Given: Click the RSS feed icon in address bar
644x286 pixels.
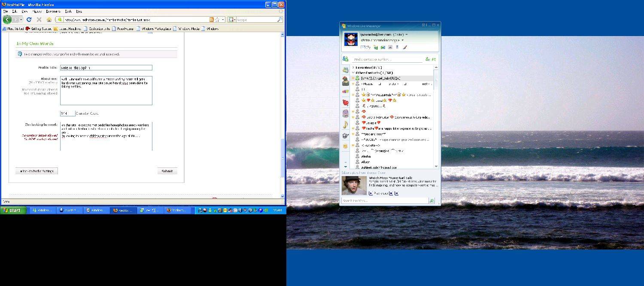Looking at the screenshot, I should tap(211, 19).
